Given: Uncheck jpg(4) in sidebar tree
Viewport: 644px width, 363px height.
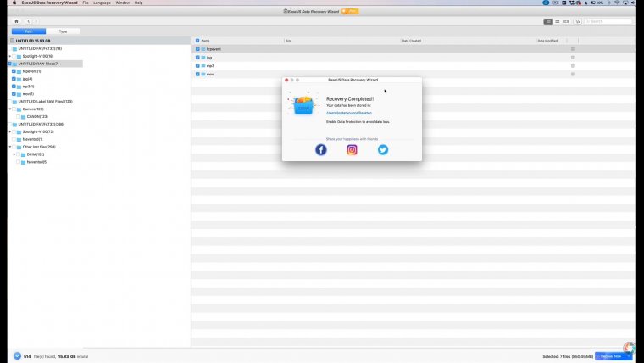Looking at the screenshot, I should 14,79.
